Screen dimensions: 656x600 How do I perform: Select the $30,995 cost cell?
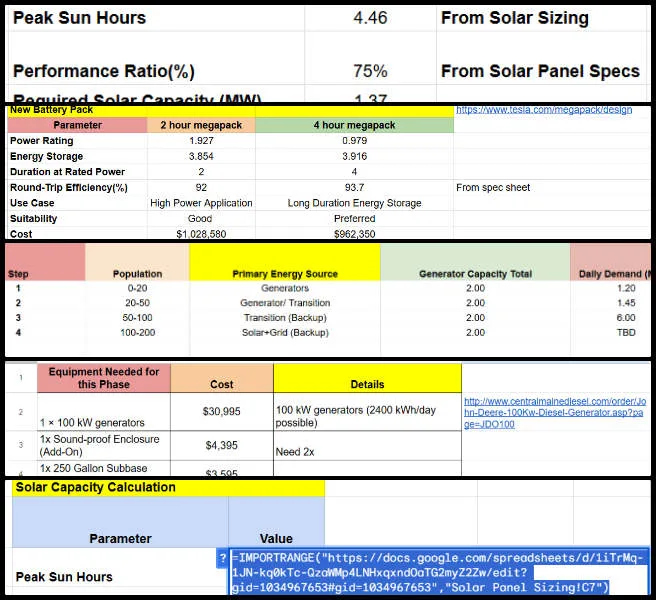222,412
